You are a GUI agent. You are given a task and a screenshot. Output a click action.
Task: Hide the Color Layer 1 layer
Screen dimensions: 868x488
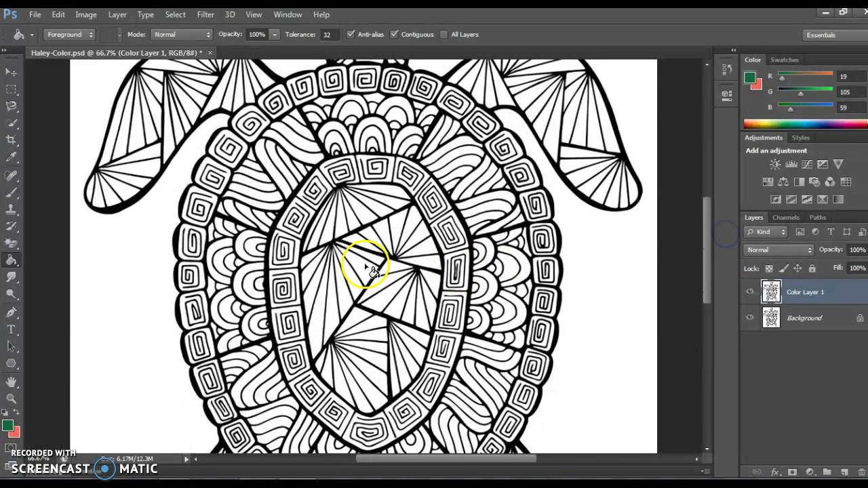pyautogui.click(x=750, y=292)
